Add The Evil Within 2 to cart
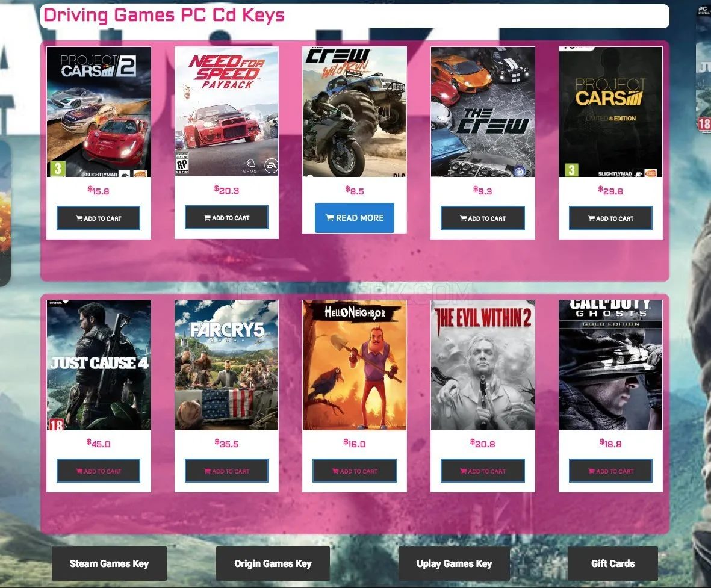 coord(482,471)
